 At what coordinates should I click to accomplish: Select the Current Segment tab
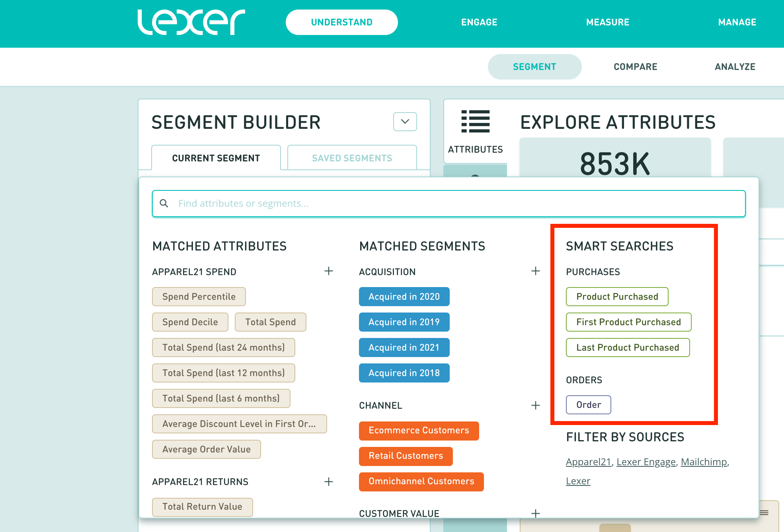click(216, 158)
